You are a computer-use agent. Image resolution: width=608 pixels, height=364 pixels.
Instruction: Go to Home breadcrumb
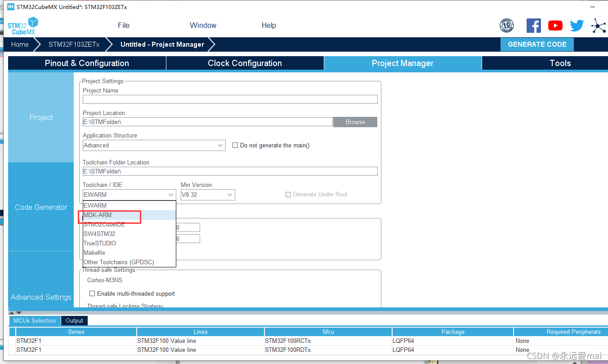[20, 44]
